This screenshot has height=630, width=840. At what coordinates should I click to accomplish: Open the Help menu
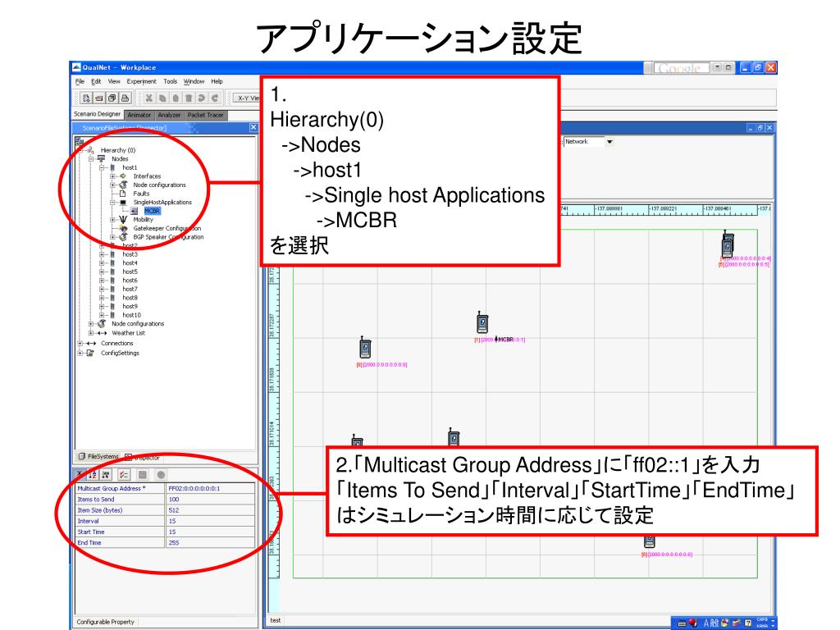(x=217, y=81)
